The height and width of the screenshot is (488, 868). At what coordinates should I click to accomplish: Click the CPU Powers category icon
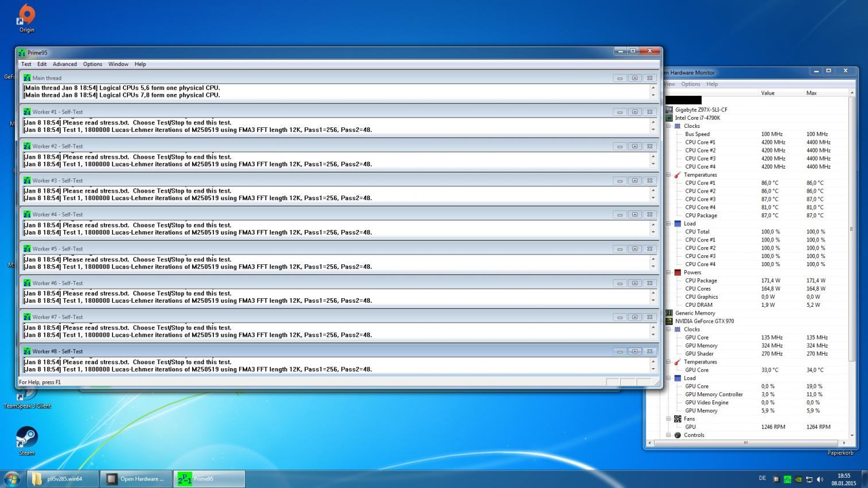(x=678, y=272)
